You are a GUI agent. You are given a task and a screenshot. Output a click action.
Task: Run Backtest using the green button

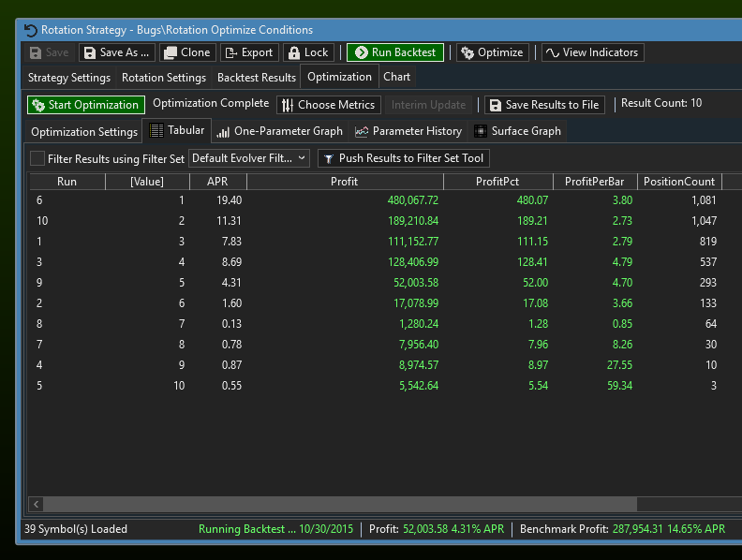pos(394,53)
